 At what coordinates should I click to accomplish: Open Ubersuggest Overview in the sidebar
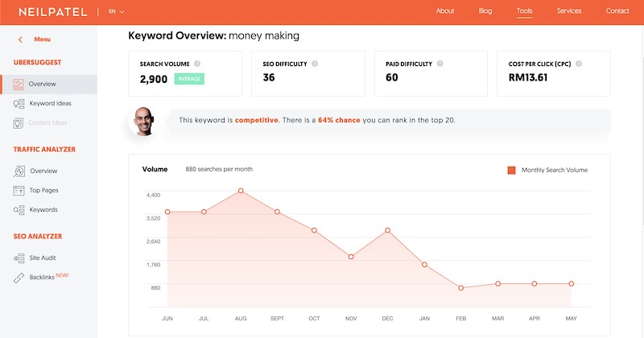(x=48, y=84)
